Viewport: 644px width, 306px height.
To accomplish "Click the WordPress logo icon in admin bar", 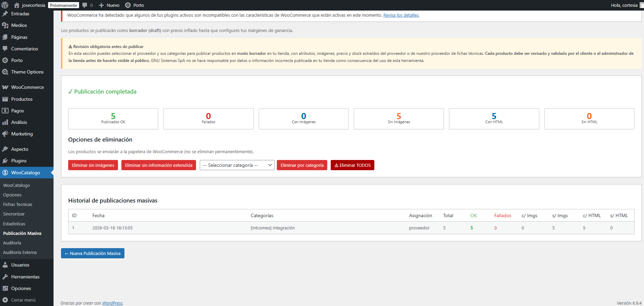I will point(5,5).
